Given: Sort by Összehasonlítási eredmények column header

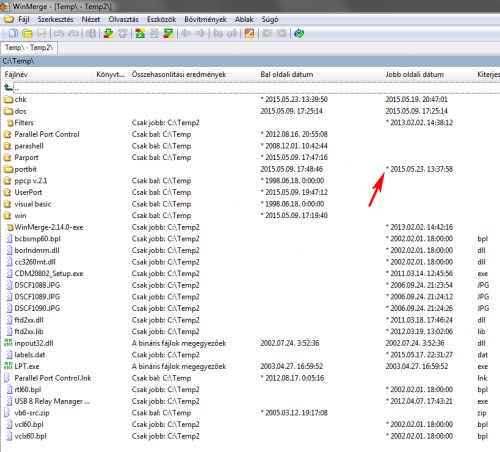Looking at the screenshot, I should (192, 74).
